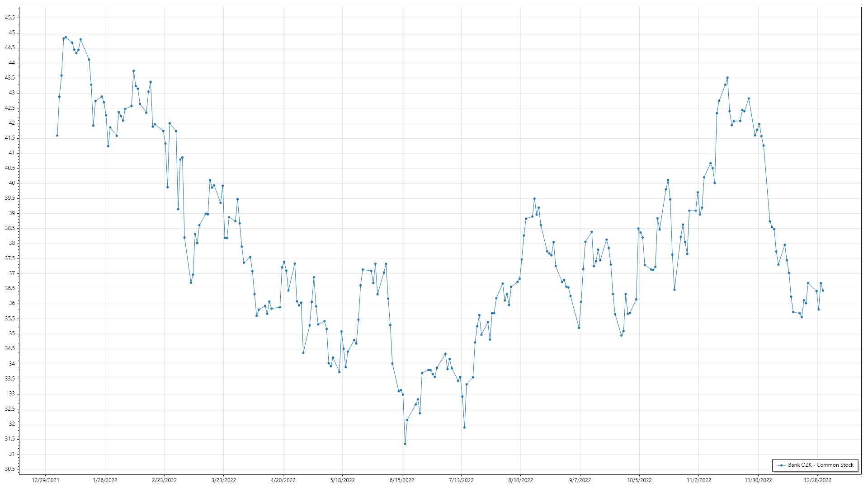The width and height of the screenshot is (868, 488).
Task: Click the July low point near 31.9
Action: [464, 427]
